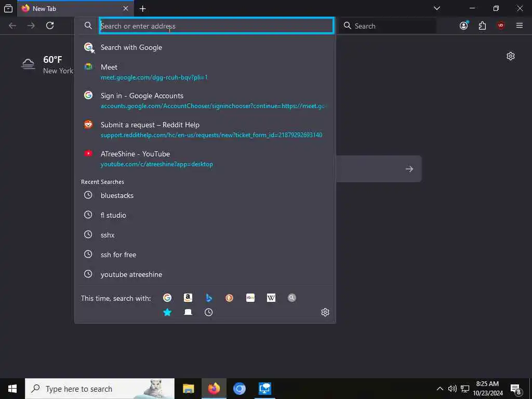Image resolution: width=532 pixels, height=399 pixels.
Task: Select recent search fl studio
Action: tap(205, 215)
